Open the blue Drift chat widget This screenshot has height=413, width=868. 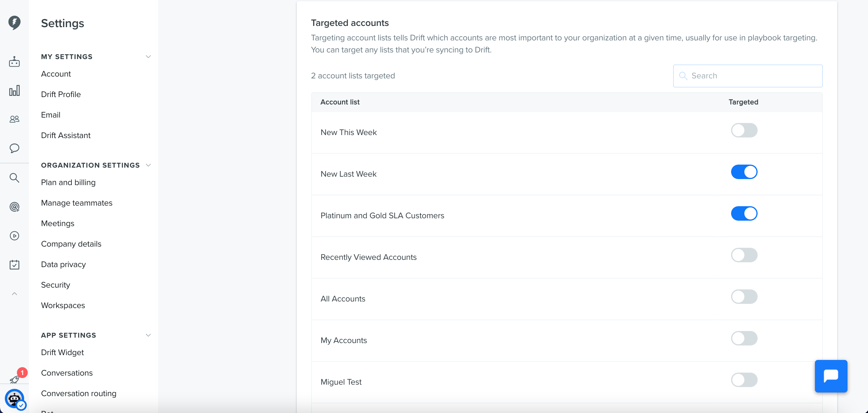coord(831,376)
